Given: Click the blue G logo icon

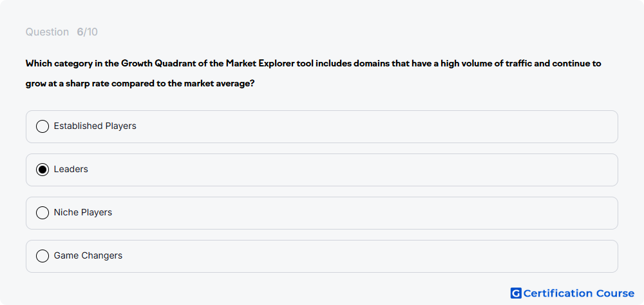Looking at the screenshot, I should tap(516, 293).
